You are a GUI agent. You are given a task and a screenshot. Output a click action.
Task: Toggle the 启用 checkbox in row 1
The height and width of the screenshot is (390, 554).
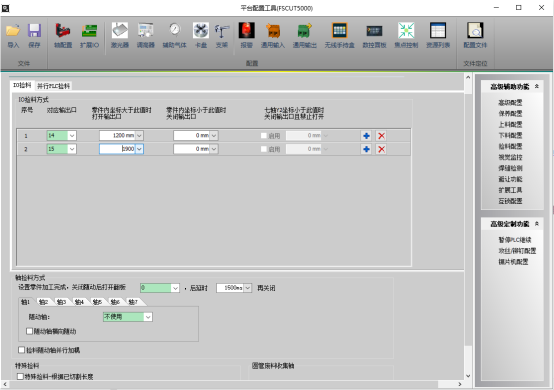point(264,136)
